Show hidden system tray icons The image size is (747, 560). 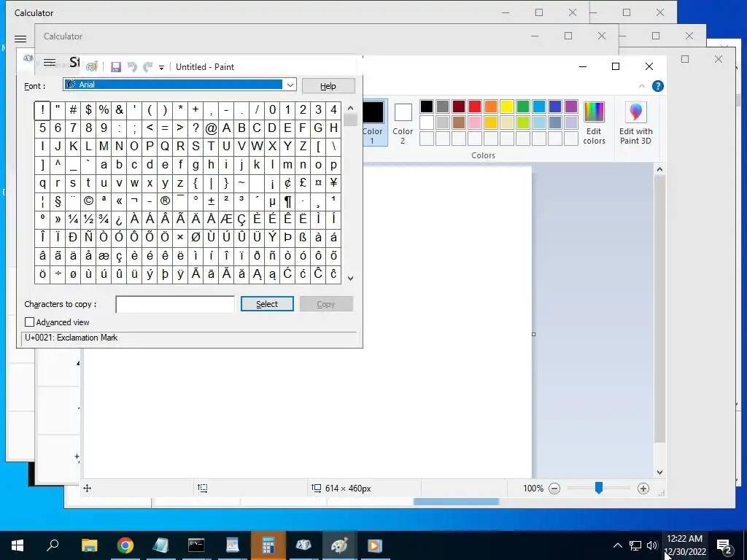coord(617,545)
